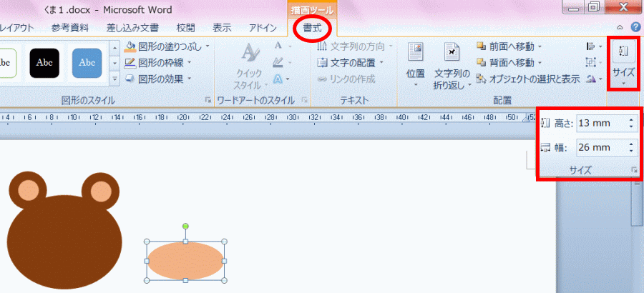Open the サイズ group dialog launcher
This screenshot has width=644, height=293.
[x=633, y=170]
